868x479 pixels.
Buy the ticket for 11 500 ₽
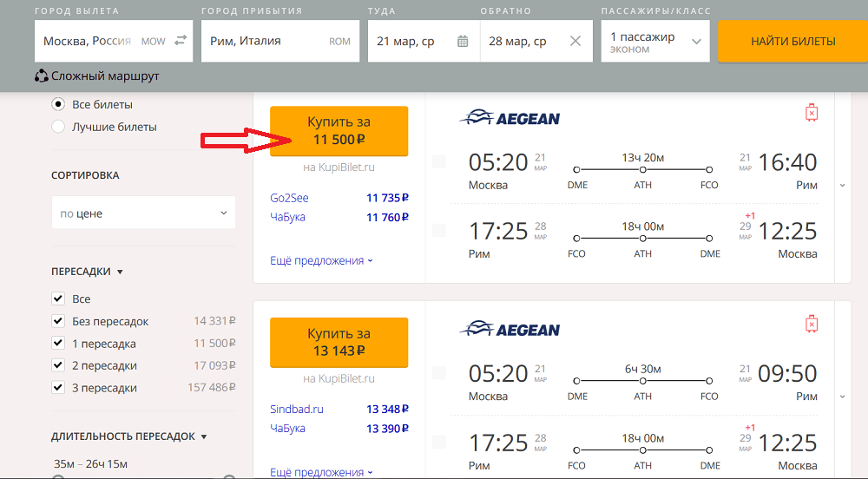tap(339, 131)
